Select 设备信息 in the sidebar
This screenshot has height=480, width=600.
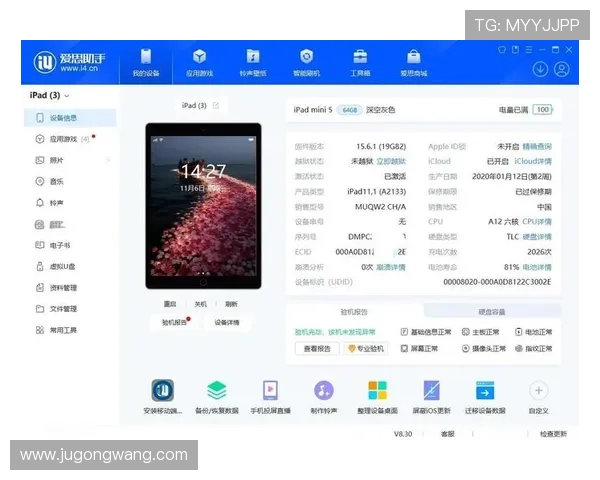(x=70, y=118)
